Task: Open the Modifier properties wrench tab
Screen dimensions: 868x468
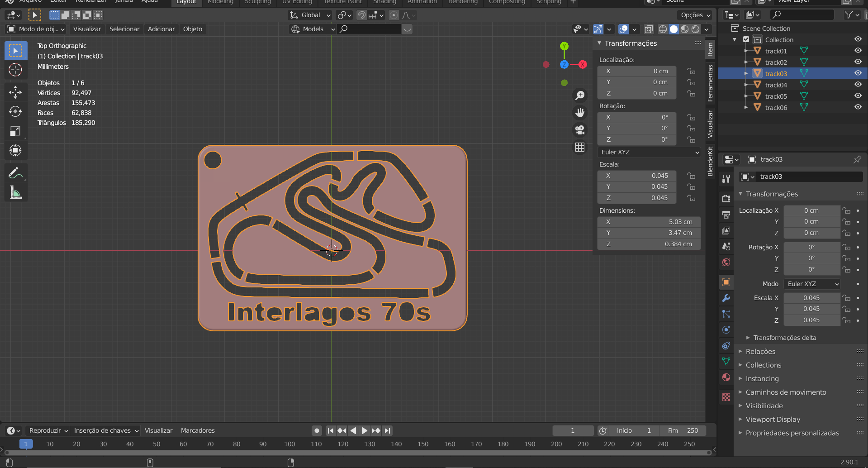Action: tap(726, 298)
